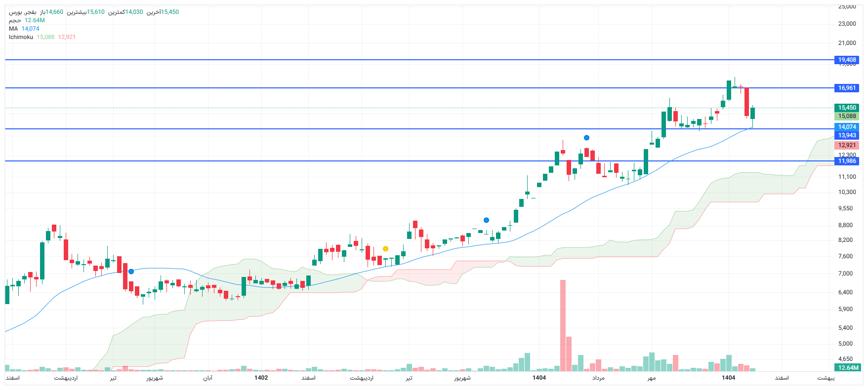Click the red 12,921 Ichimoku value tag
Image resolution: width=868 pixels, height=390 pixels.
point(847,145)
